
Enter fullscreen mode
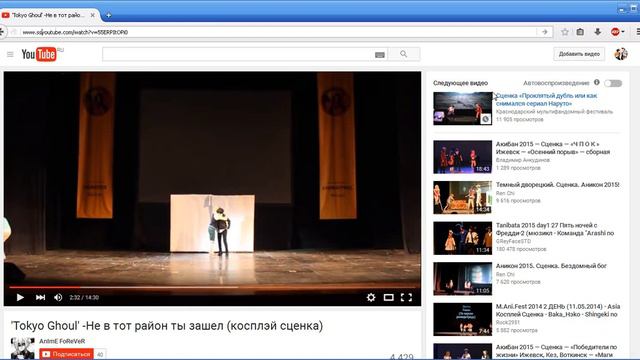406,297
